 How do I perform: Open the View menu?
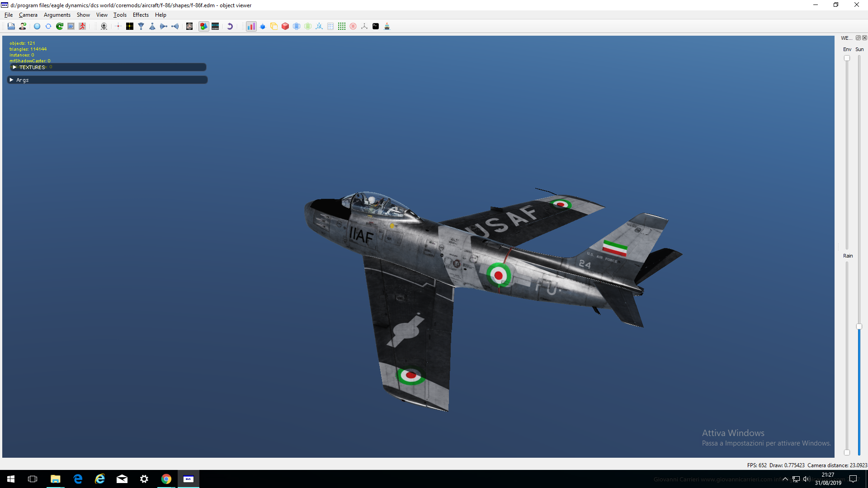[x=102, y=15]
